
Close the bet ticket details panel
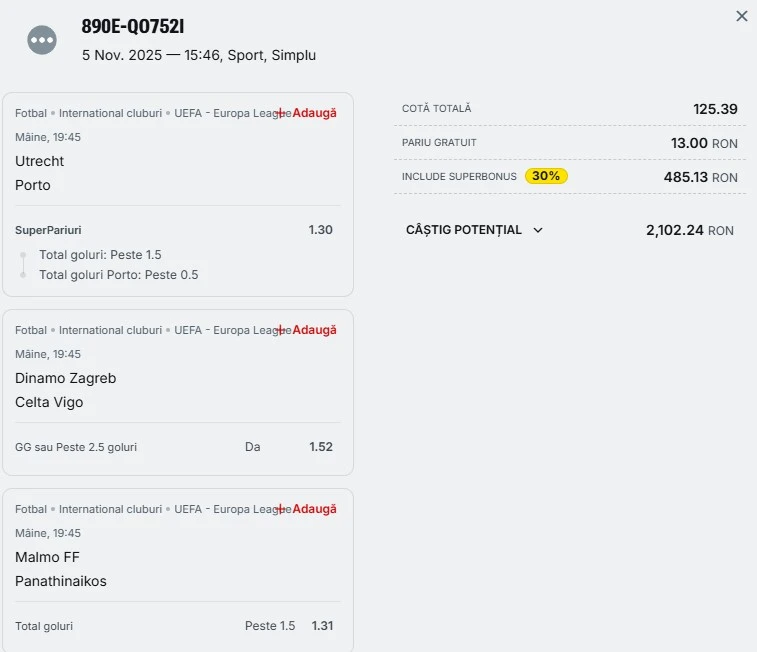(x=741, y=16)
